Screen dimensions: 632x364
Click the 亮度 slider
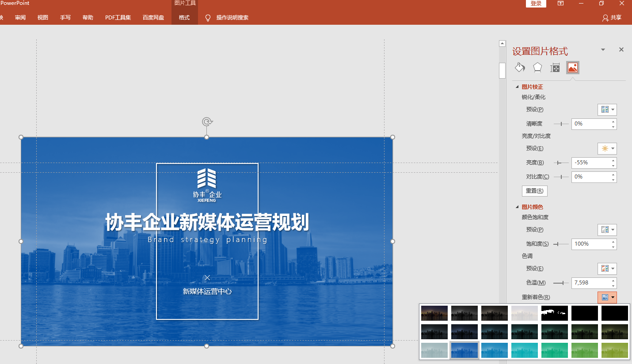(x=561, y=163)
